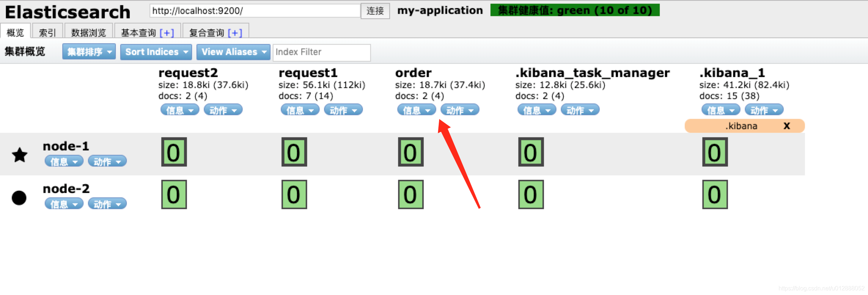Expand 信息 menu for order index
868x295 pixels.
coord(417,110)
